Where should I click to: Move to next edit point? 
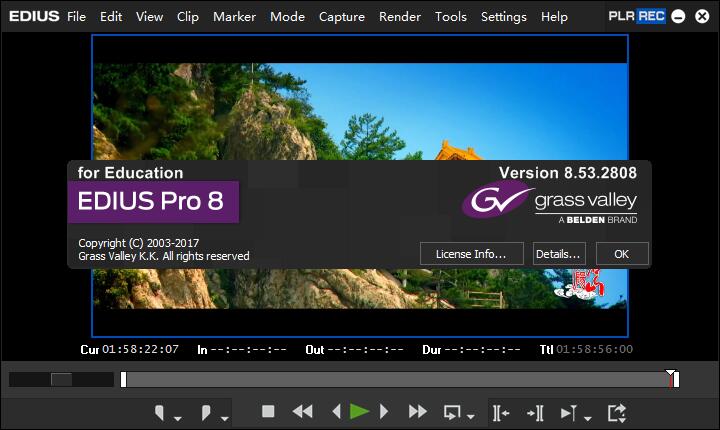(x=535, y=413)
